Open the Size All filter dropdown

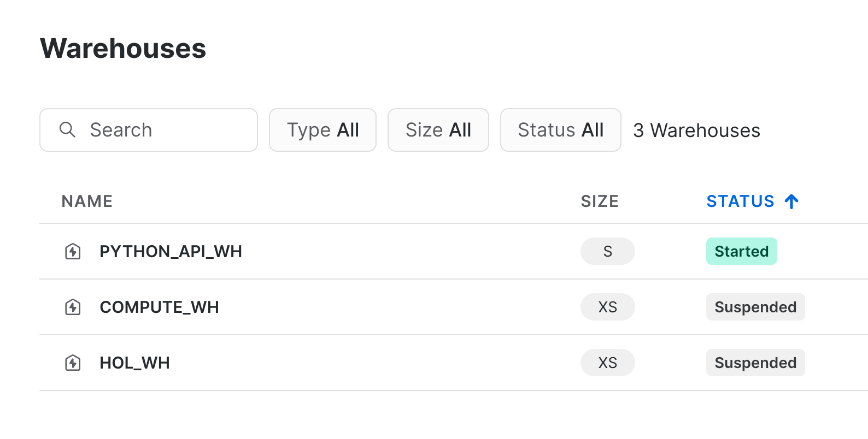(x=438, y=130)
